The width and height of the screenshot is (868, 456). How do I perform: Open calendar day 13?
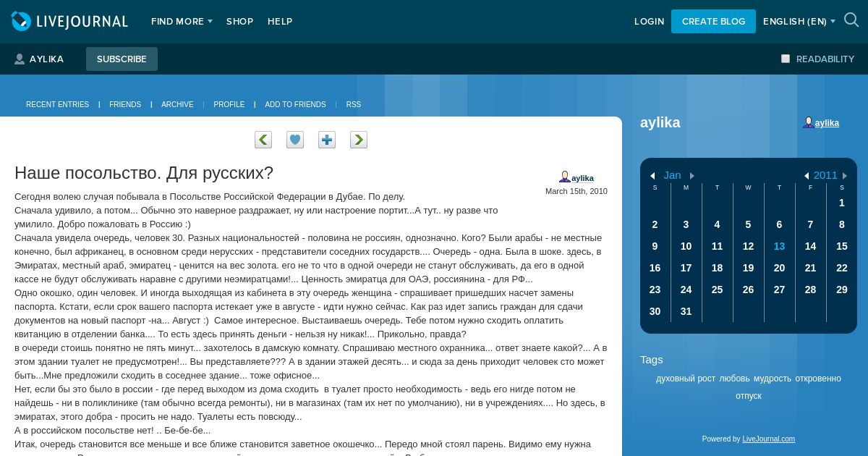click(779, 246)
